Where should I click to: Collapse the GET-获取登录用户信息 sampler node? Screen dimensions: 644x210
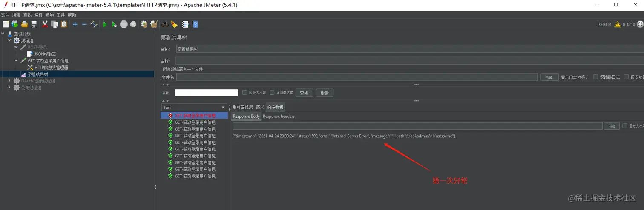(16, 60)
